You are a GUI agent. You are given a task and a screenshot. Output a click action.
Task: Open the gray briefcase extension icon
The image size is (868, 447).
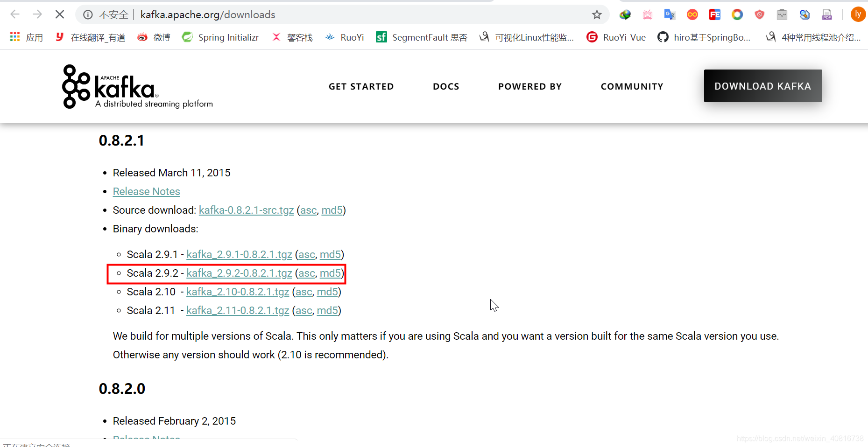point(782,15)
